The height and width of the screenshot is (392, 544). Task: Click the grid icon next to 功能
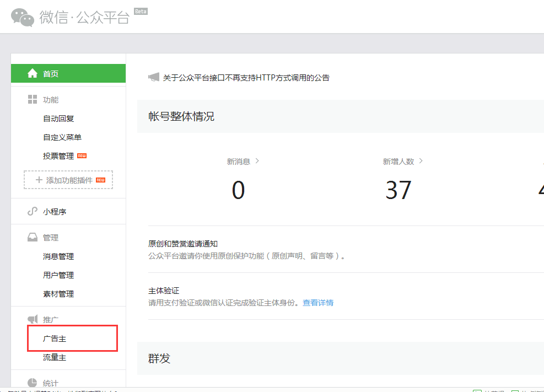[x=33, y=100]
